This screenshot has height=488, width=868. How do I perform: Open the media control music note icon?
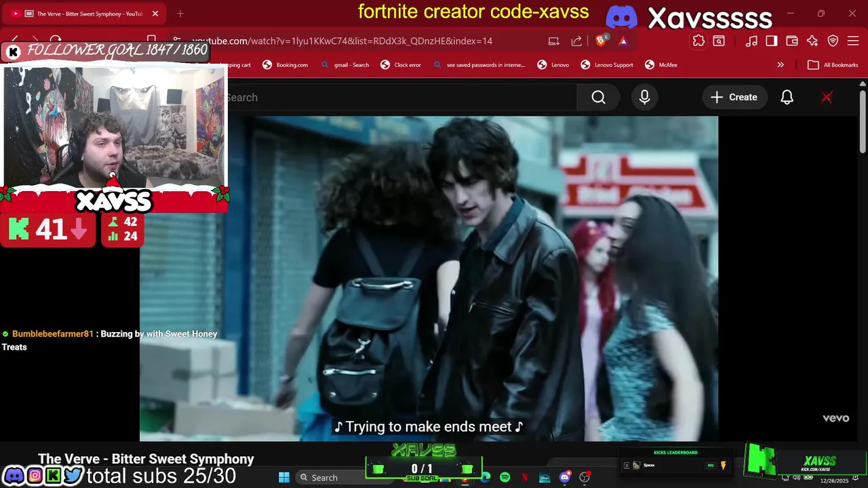point(751,41)
